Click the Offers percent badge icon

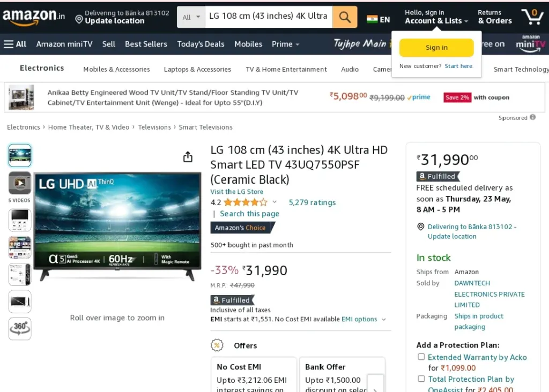217,345
